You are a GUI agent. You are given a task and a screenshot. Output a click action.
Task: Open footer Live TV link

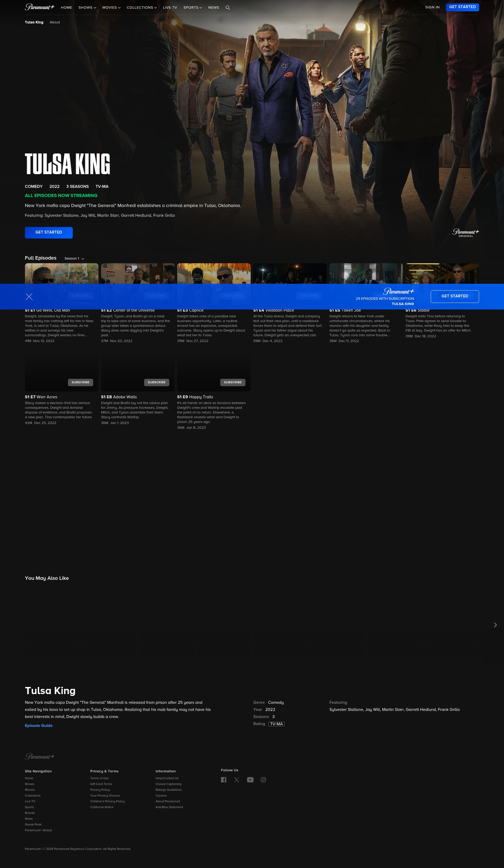[x=30, y=802]
